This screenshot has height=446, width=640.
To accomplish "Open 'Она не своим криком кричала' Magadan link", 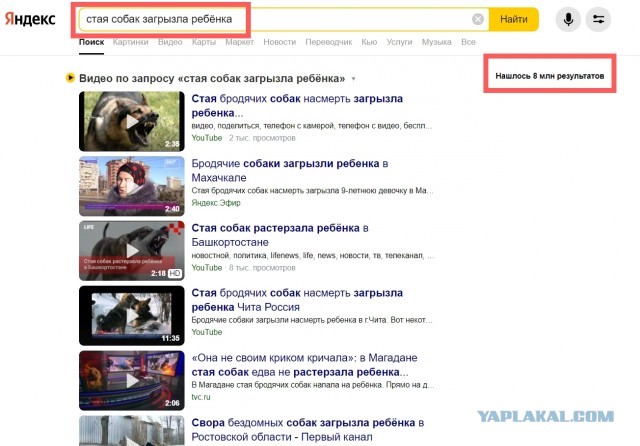I will click(x=304, y=365).
